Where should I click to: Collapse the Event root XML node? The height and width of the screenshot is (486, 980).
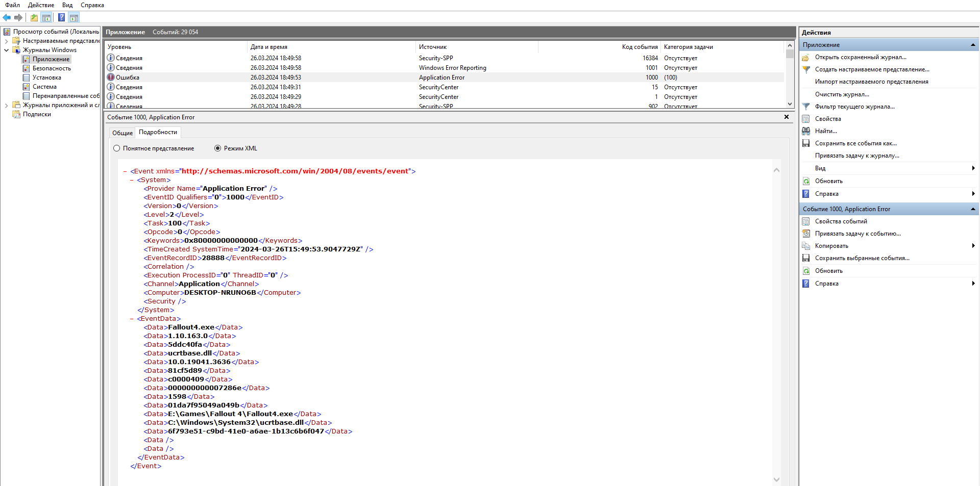click(x=125, y=171)
